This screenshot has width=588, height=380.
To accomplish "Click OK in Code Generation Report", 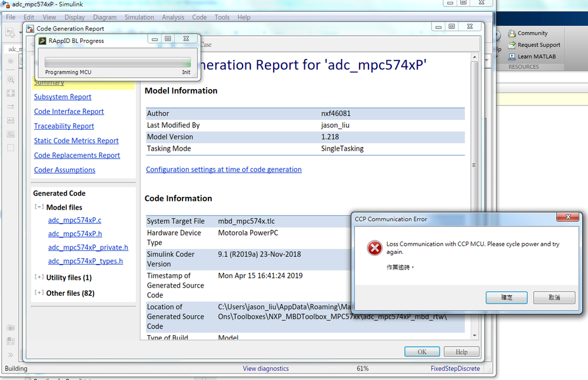I will pyautogui.click(x=422, y=352).
